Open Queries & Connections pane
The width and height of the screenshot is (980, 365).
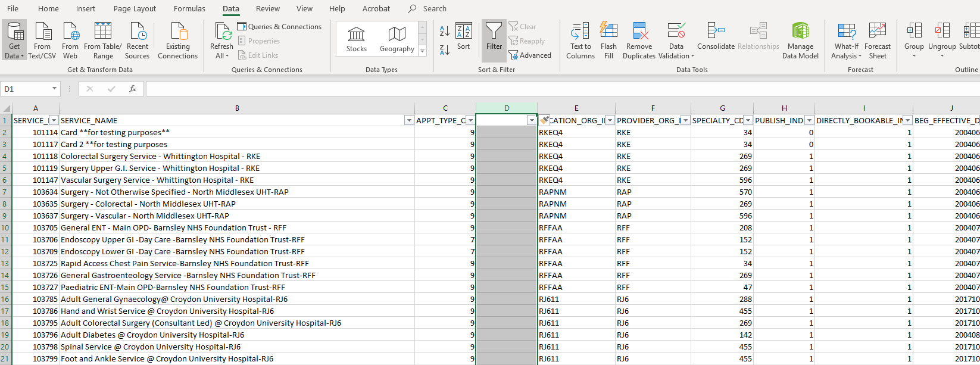279,27
